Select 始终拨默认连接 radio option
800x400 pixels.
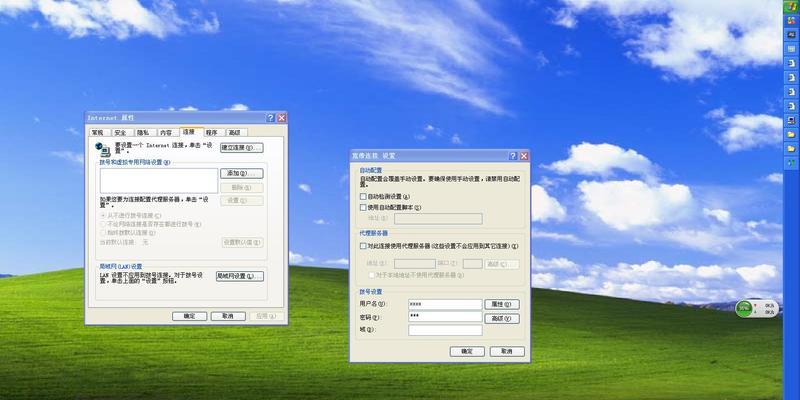104,233
